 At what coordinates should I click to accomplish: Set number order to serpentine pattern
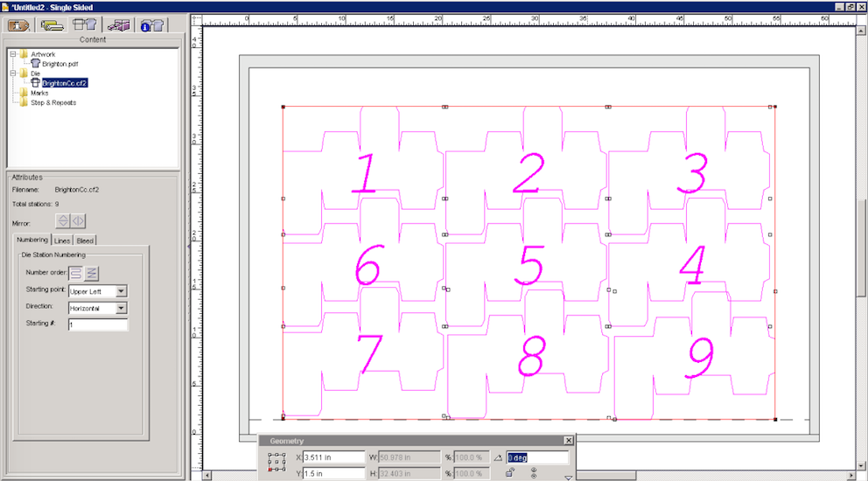pos(76,273)
